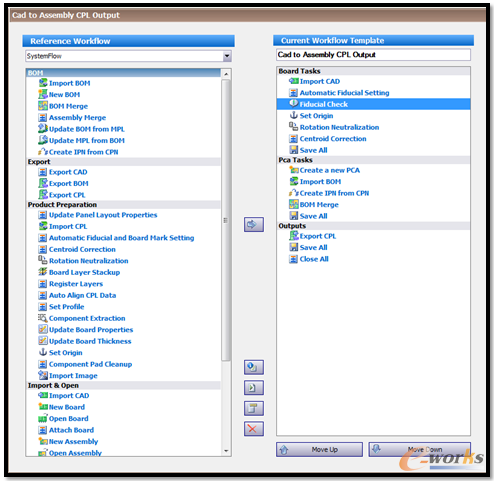Click the workflow template name input field
The height and width of the screenshot is (481, 494).
pos(373,55)
